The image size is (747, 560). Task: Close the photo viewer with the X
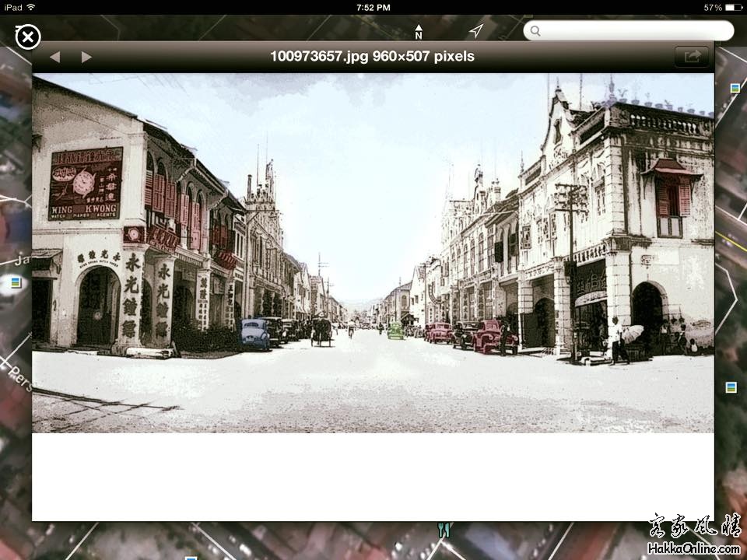tap(28, 37)
